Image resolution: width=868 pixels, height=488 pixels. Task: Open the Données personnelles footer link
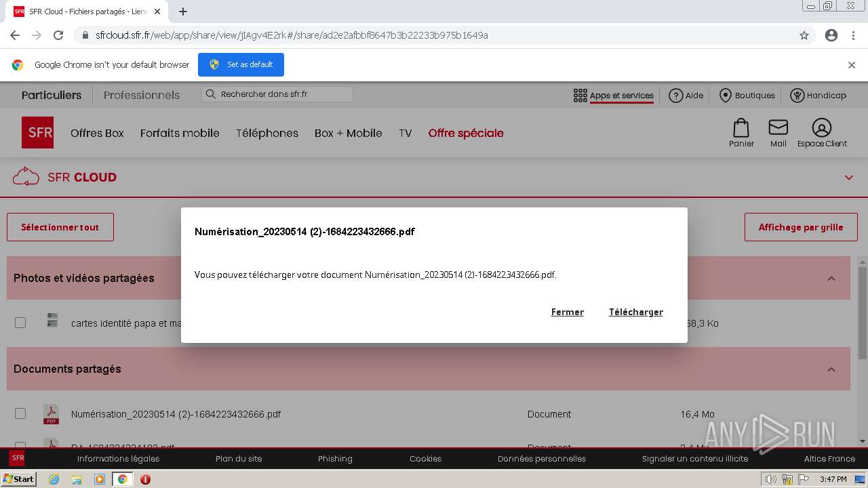click(542, 459)
